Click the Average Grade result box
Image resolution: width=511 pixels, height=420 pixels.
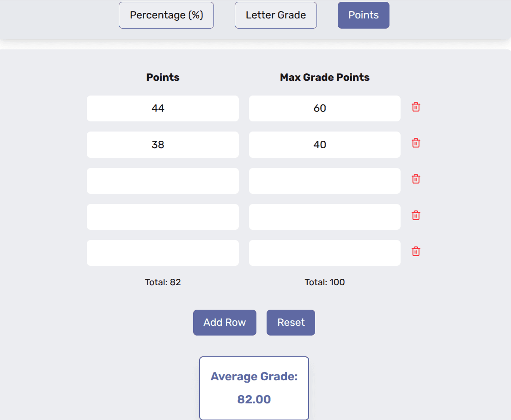(254, 388)
